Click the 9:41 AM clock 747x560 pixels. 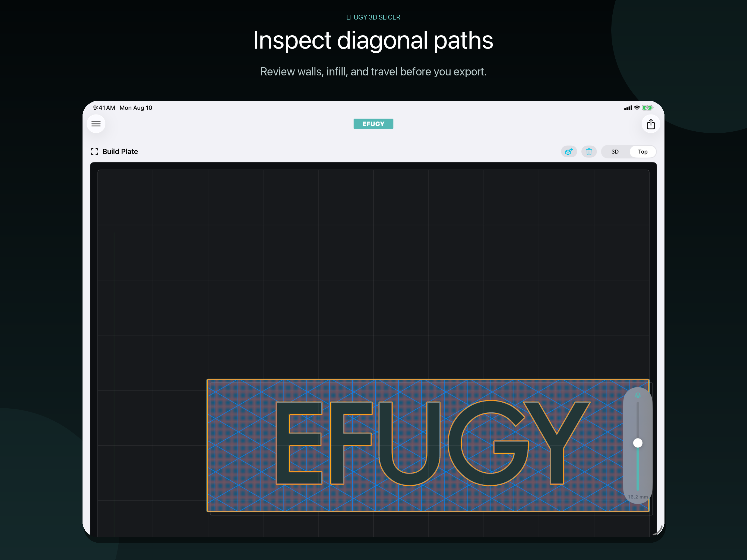tap(104, 108)
